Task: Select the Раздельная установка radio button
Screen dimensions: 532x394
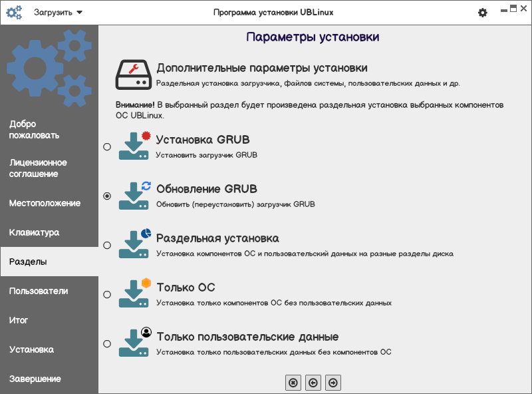Action: click(107, 245)
